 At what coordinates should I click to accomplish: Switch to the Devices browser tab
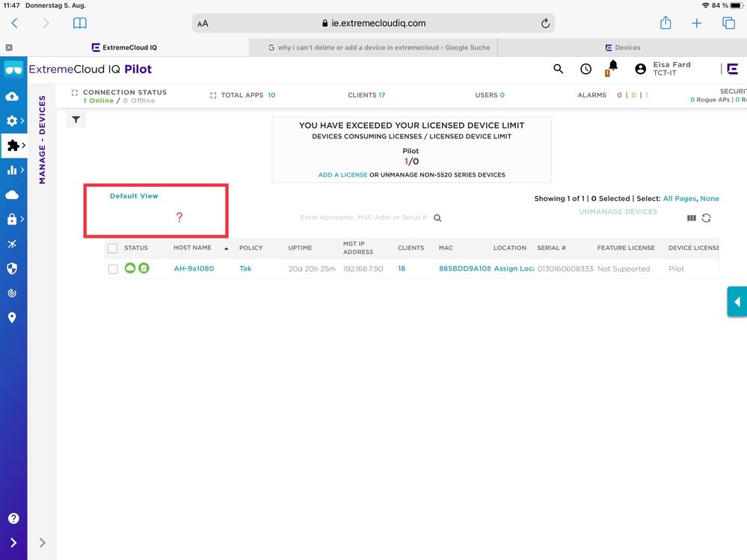622,48
